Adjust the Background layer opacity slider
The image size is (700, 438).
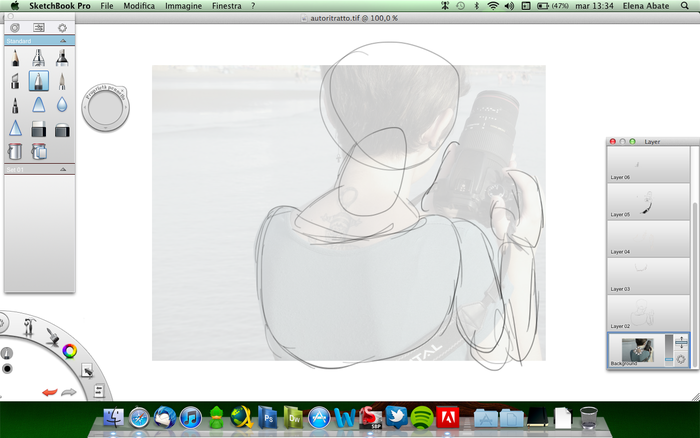point(668,350)
